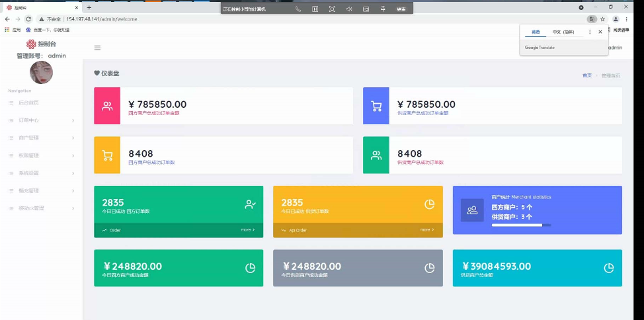The height and width of the screenshot is (320, 644).
Task: Click the 首页 breadcrumb link
Action: [x=586, y=75]
